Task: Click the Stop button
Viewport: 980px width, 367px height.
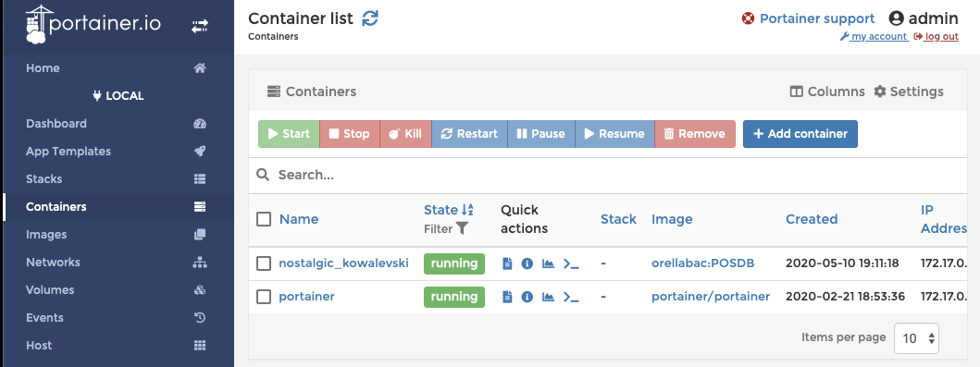Action: (350, 134)
